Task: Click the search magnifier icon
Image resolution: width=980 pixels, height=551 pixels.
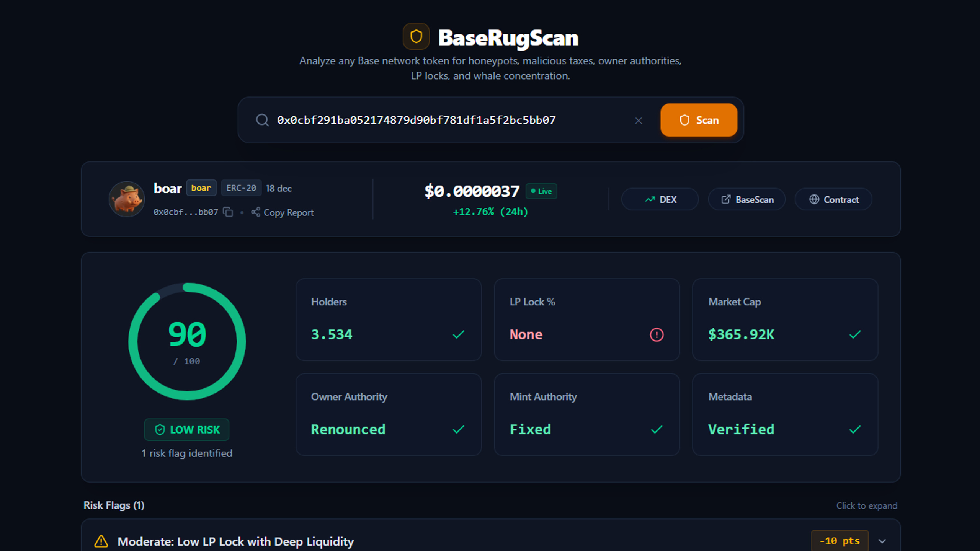Action: tap(262, 120)
